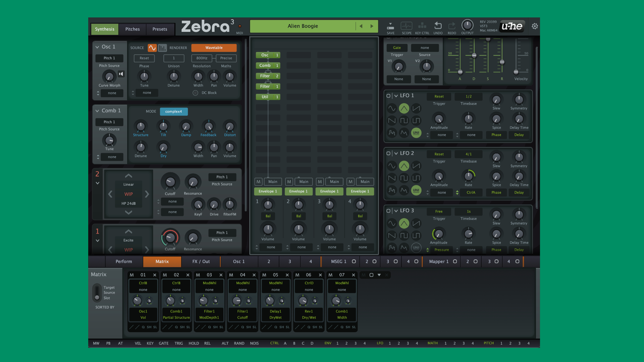
Task: Toggle DC Block in Osc 1
Action: (195, 93)
